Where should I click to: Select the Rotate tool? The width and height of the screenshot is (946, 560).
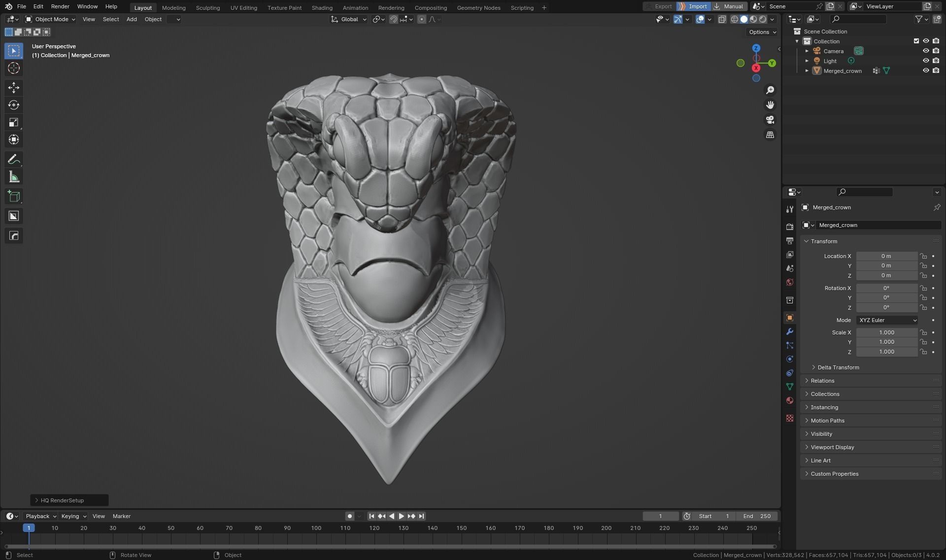[x=14, y=105]
